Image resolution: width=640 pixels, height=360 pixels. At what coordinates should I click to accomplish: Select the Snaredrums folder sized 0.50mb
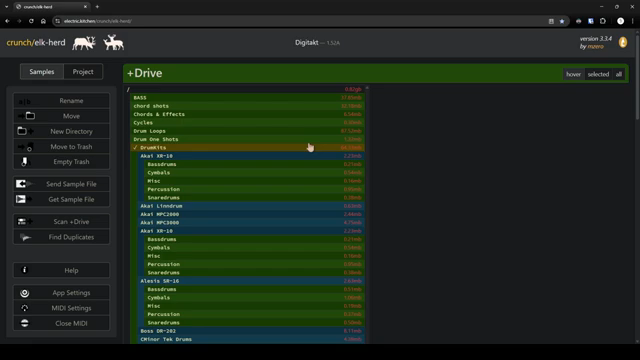coord(255,322)
